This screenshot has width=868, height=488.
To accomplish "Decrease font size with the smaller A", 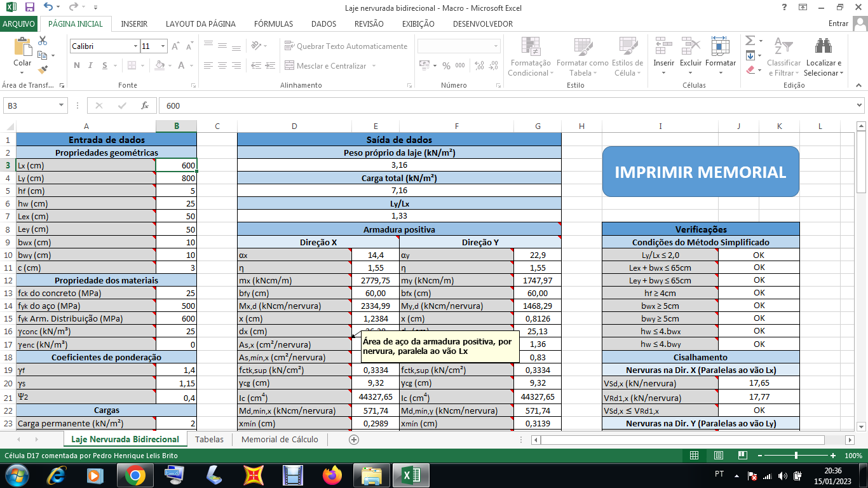I will pos(189,46).
